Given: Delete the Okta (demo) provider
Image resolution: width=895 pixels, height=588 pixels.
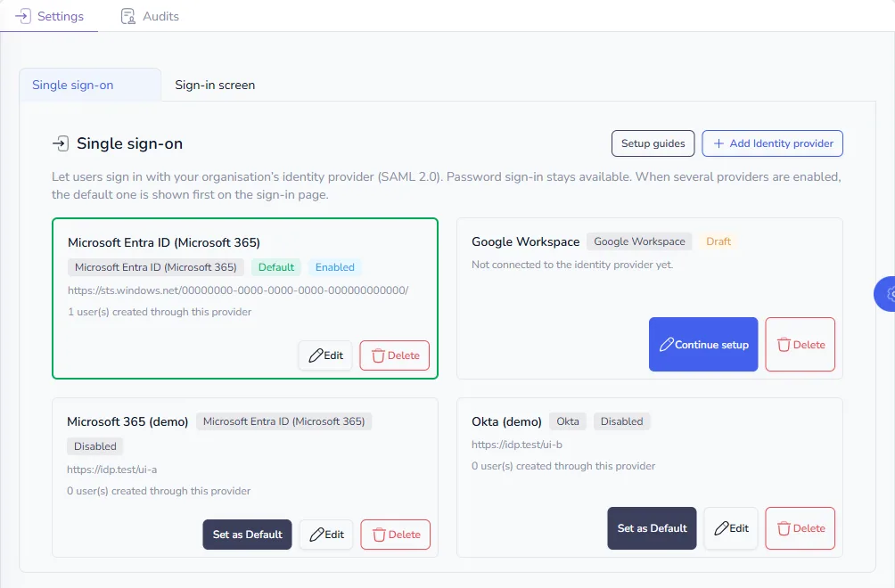Looking at the screenshot, I should tap(801, 528).
